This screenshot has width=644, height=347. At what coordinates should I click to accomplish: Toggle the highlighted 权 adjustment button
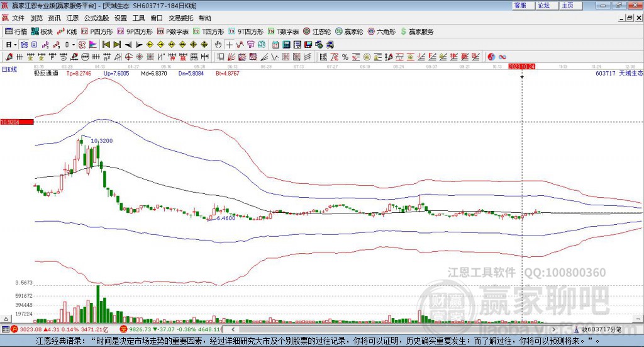[82, 45]
